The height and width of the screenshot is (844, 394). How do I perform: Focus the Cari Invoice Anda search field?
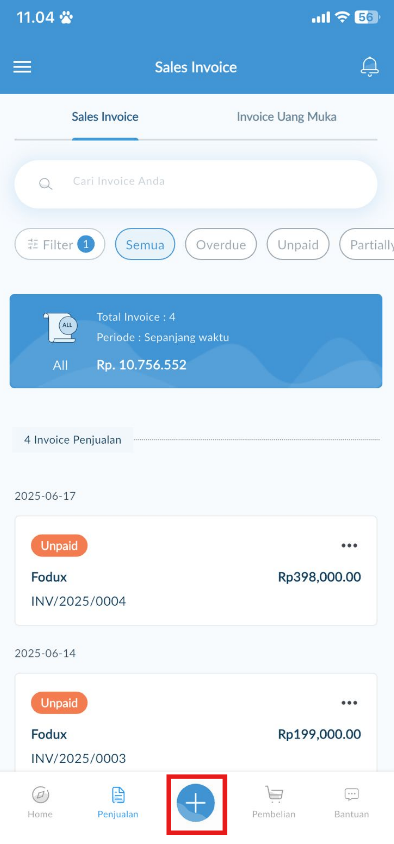point(196,184)
